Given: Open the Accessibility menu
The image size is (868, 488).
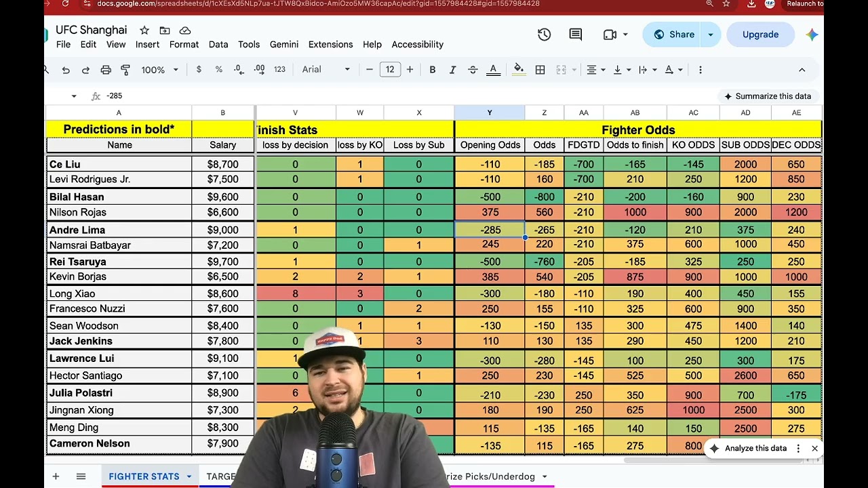Looking at the screenshot, I should (x=418, y=45).
